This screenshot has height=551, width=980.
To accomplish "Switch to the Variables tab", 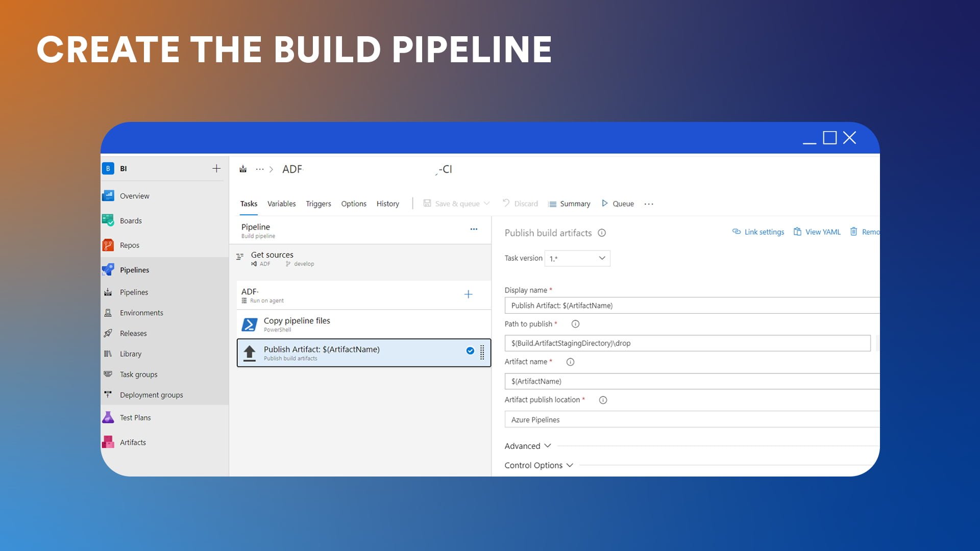I will (281, 204).
